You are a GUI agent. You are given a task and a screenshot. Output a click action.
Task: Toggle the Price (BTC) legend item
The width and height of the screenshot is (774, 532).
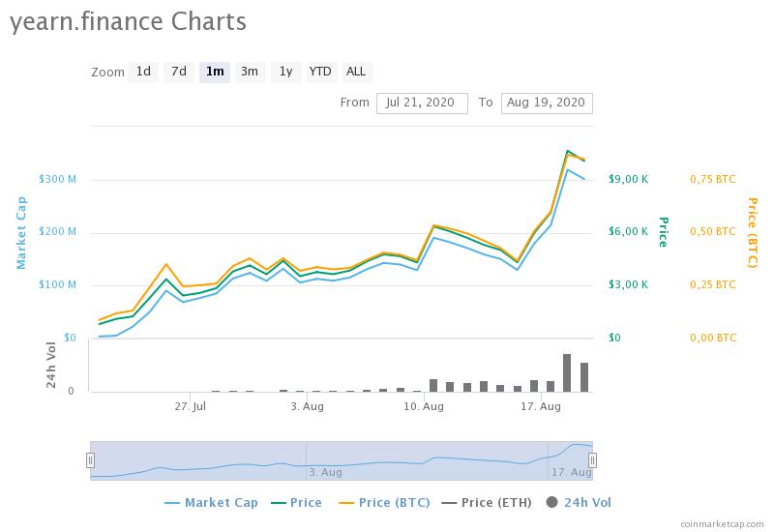384,503
